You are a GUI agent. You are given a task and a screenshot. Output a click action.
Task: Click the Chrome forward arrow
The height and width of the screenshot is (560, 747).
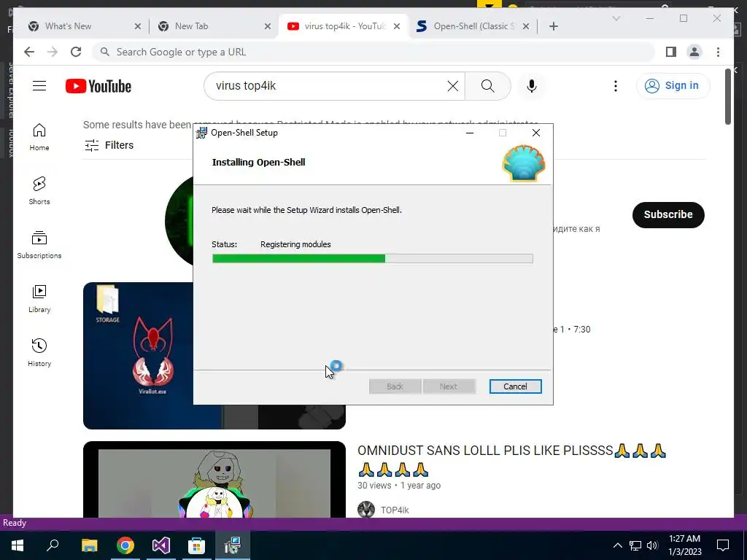click(53, 52)
